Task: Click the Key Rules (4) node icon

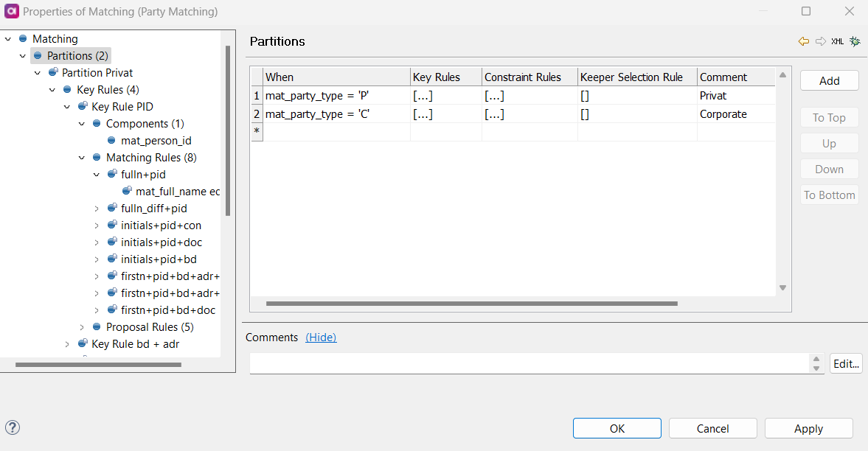Action: pos(67,90)
